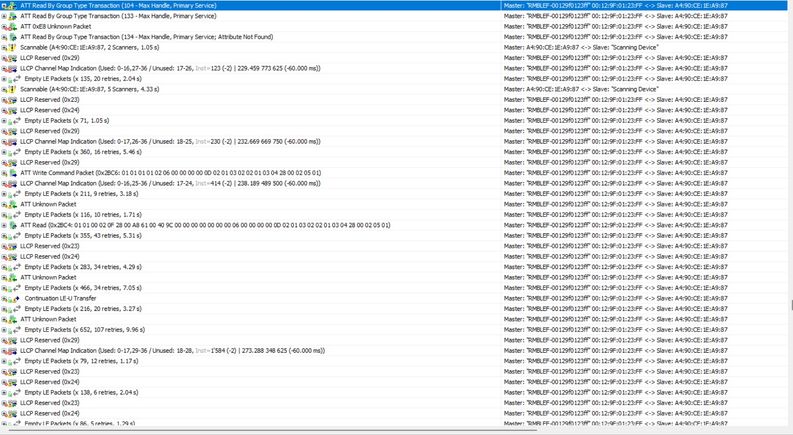Click the horizontal scrollbar at the bottom
The height and width of the screenshot is (435, 793).
273,431
